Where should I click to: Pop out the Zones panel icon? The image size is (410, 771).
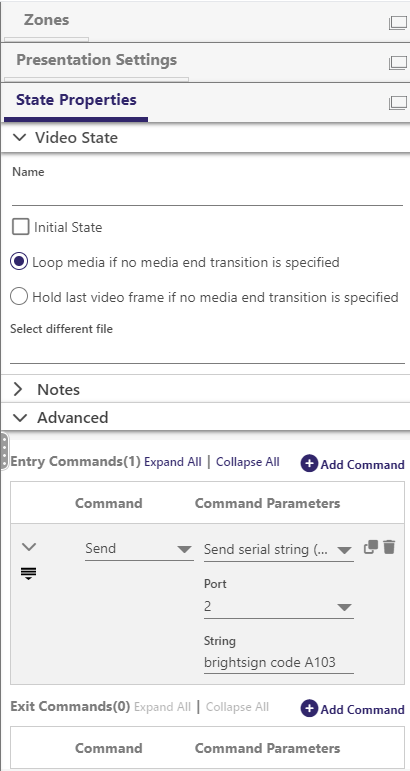tap(398, 23)
